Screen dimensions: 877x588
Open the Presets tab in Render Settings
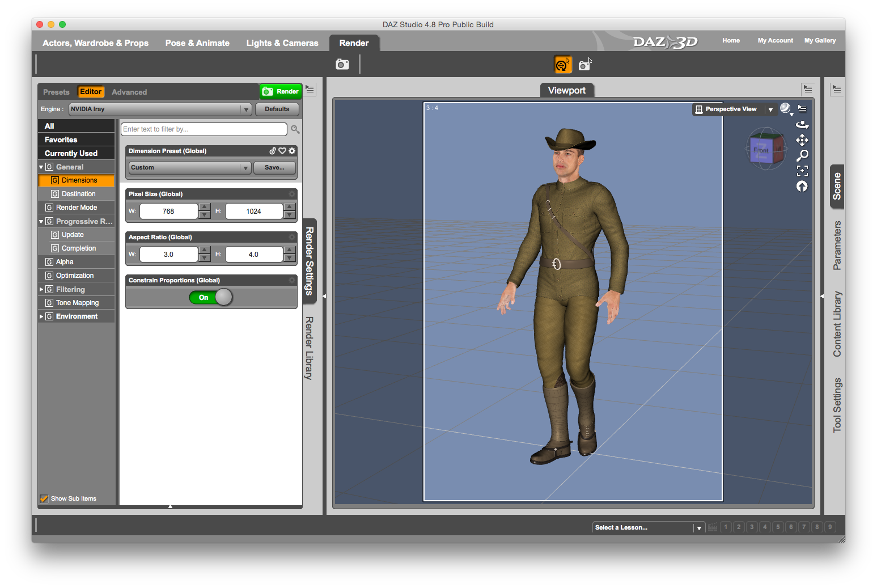(x=56, y=92)
